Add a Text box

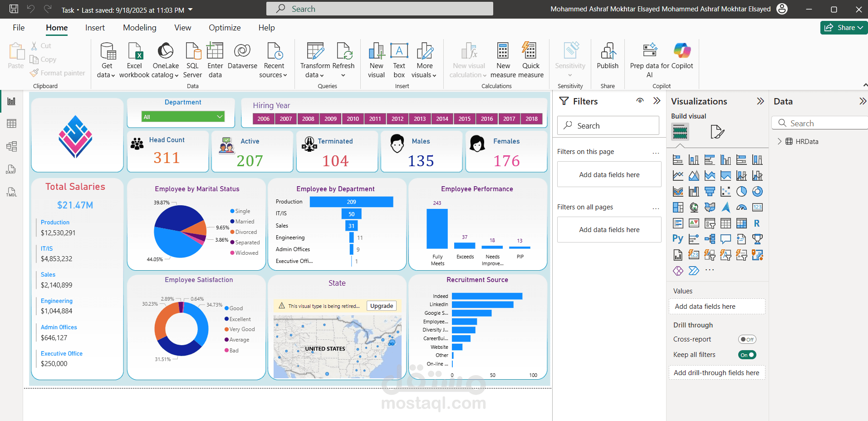(x=399, y=60)
